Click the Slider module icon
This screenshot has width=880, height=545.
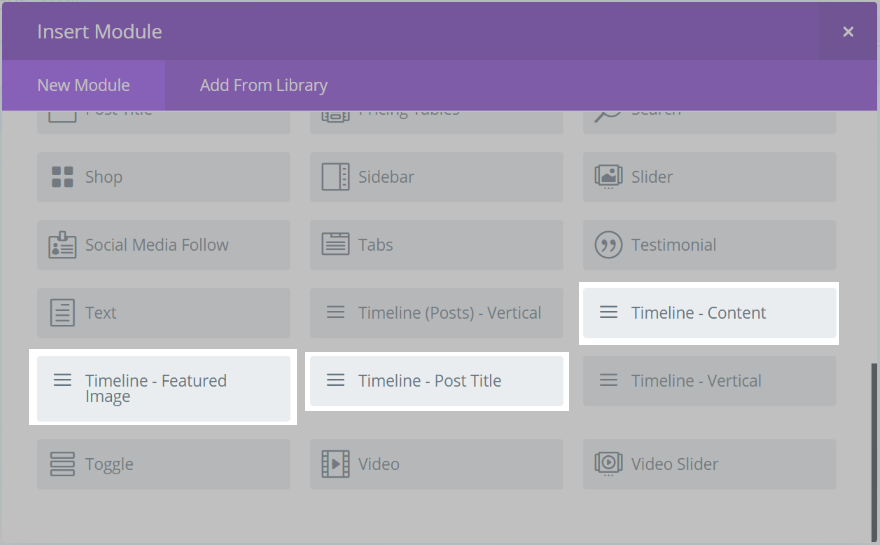(x=608, y=177)
